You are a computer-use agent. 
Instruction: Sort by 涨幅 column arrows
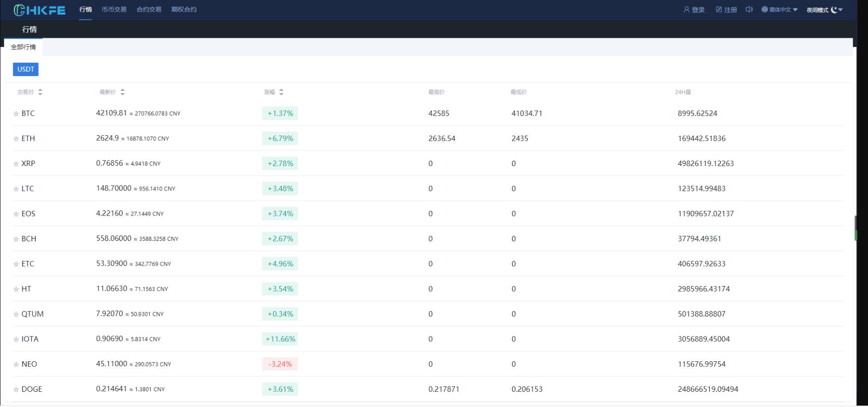(281, 92)
